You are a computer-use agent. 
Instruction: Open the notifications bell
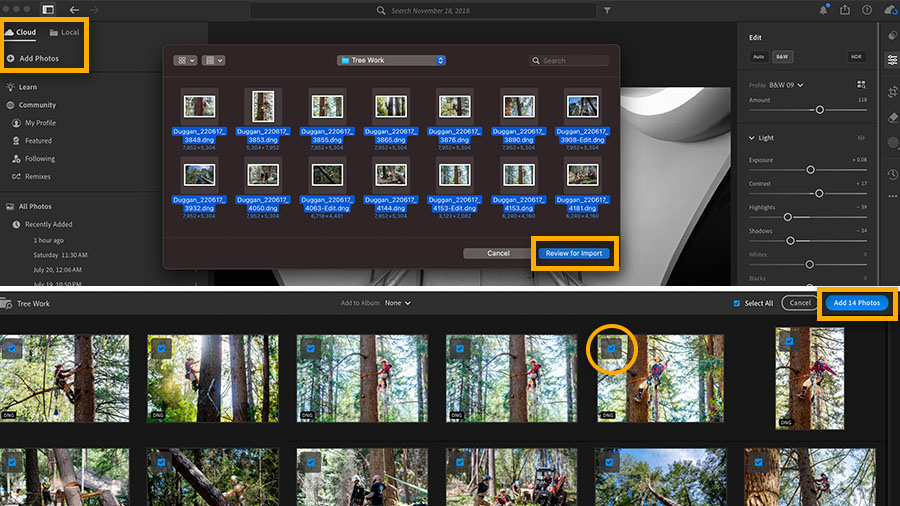pos(824,10)
